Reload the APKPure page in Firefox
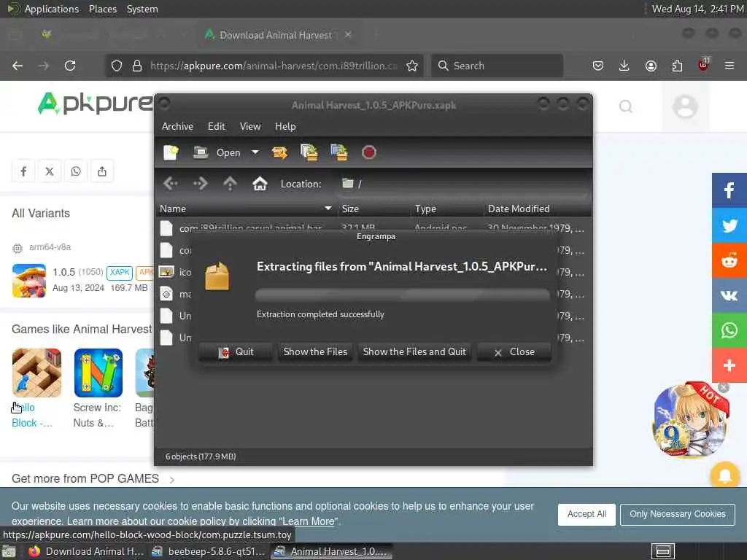Screen dimensions: 747x560 70,66
